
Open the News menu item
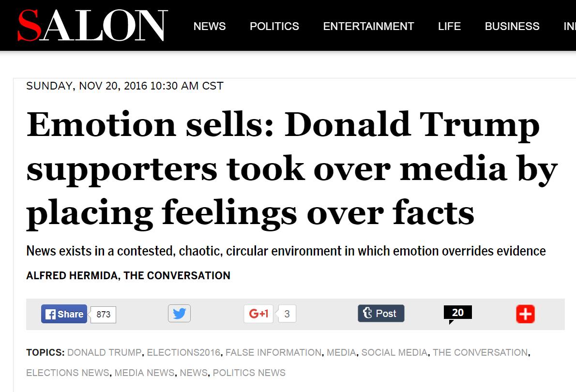(210, 26)
